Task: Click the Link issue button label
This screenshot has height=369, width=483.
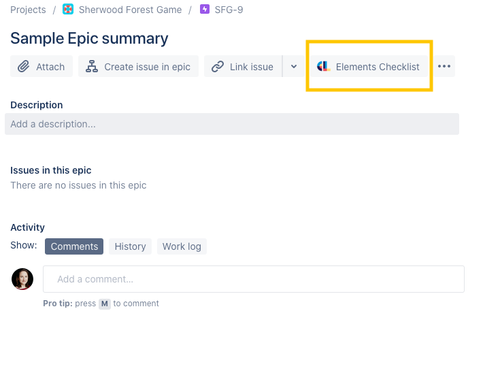Action: click(251, 67)
